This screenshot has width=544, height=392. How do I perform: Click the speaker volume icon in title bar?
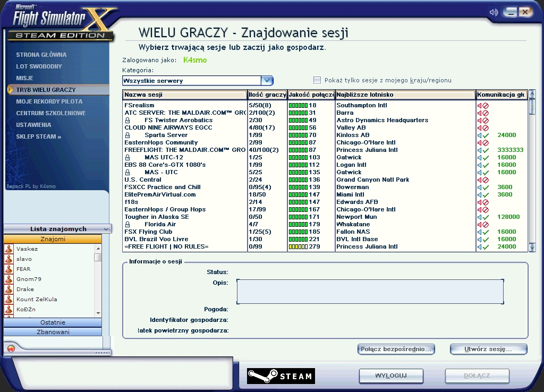click(x=494, y=13)
